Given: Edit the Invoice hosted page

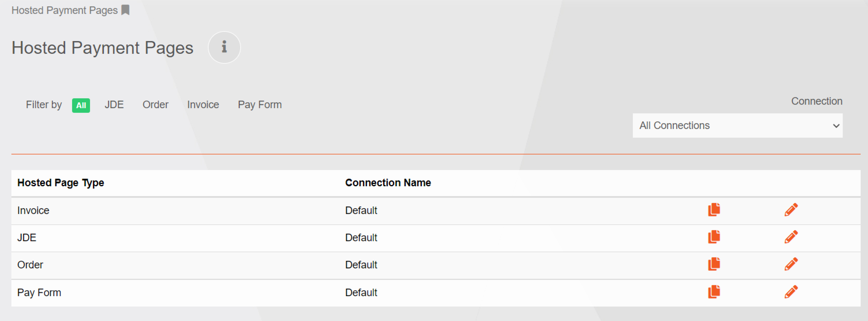Looking at the screenshot, I should pos(791,210).
